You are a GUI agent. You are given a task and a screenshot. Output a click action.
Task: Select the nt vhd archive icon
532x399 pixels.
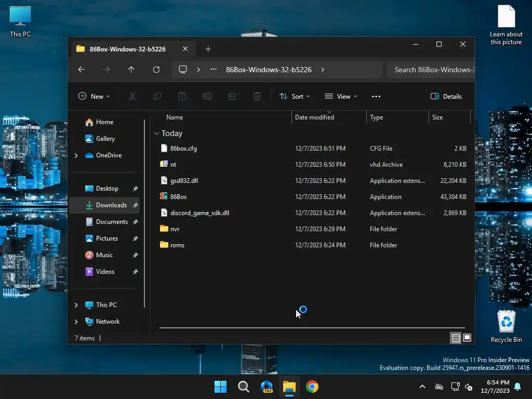click(164, 164)
